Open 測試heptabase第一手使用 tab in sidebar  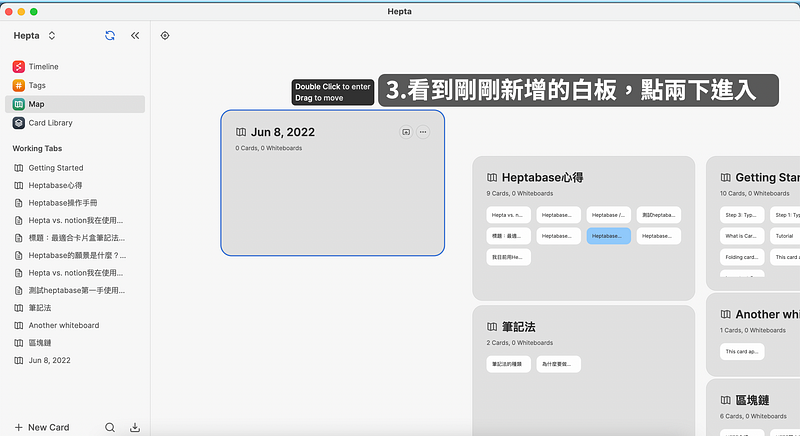coord(75,290)
